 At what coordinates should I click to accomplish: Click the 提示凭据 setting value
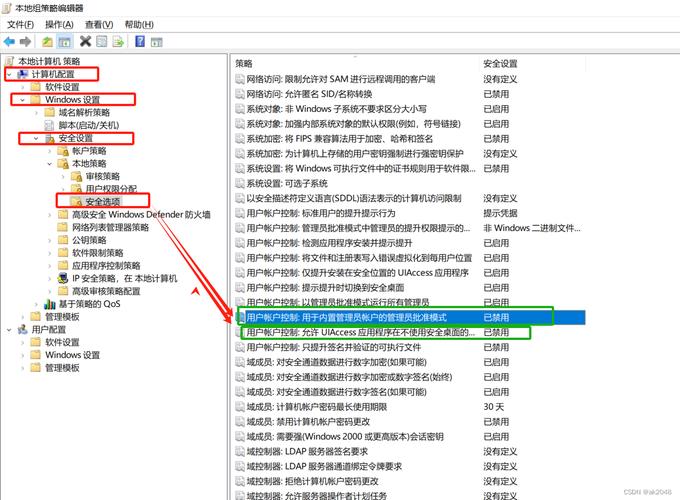[500, 213]
